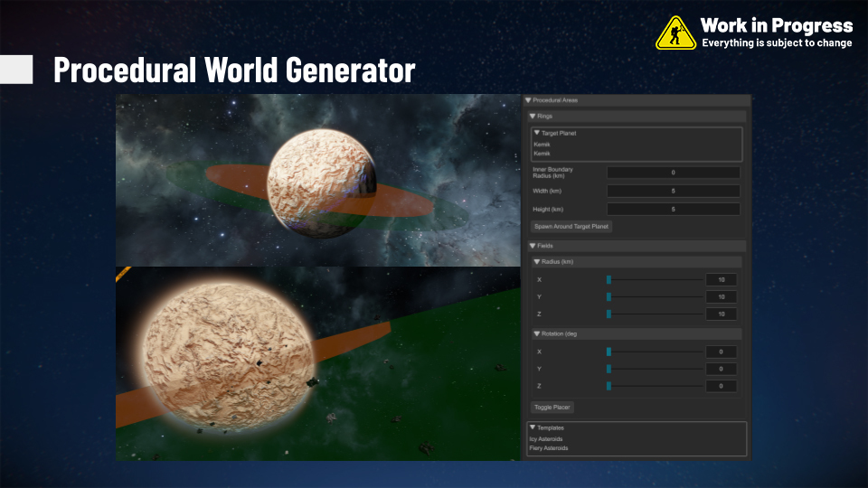Click the Height (km) input field
The image size is (868, 488).
673,210
